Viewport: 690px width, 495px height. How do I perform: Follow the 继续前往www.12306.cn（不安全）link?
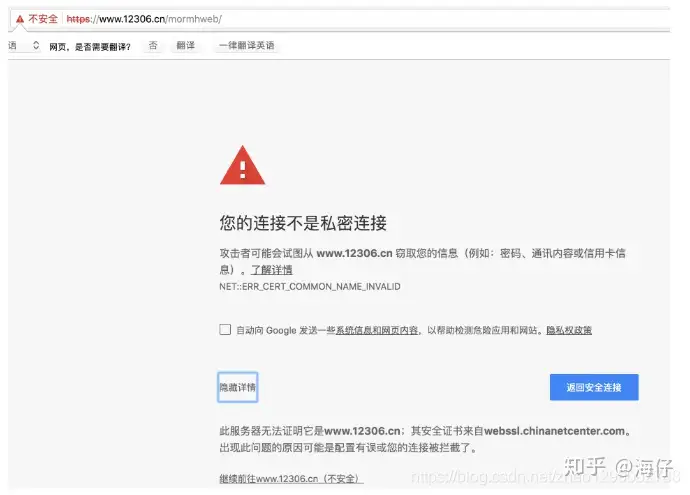[291, 479]
